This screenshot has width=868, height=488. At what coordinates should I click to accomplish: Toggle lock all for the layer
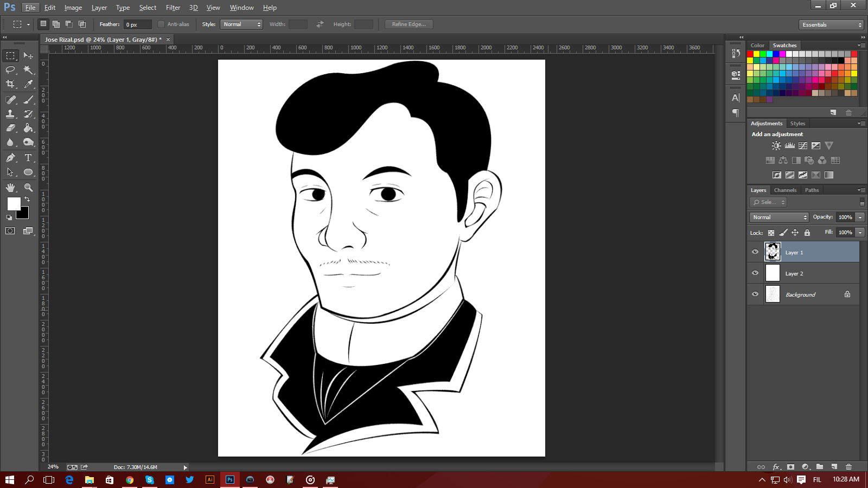[807, 233]
